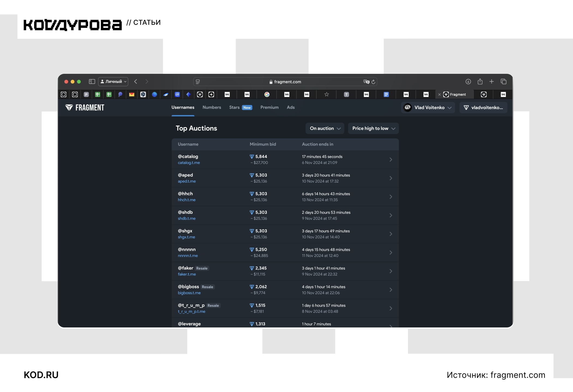Reload the page with the refresh icon
573x392 pixels.
coord(373,81)
